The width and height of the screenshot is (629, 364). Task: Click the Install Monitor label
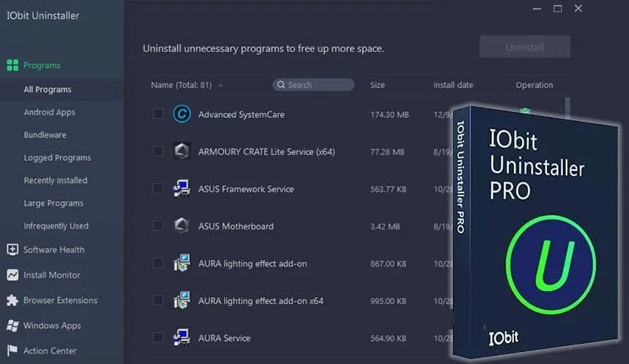coord(52,275)
